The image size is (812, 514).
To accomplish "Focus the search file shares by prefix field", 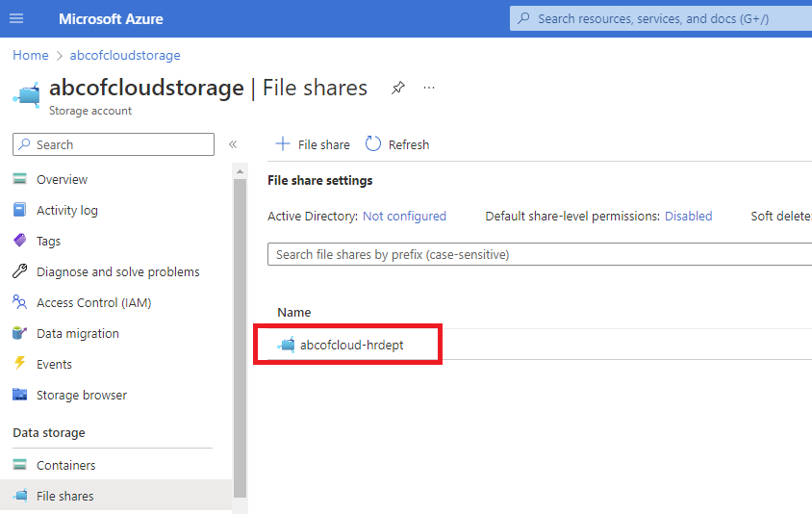I will (x=539, y=254).
